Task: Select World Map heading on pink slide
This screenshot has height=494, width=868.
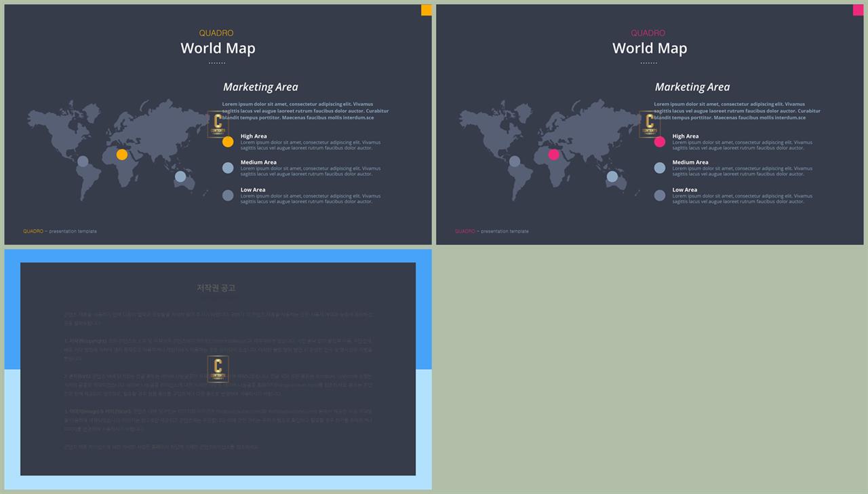Action: (650, 48)
